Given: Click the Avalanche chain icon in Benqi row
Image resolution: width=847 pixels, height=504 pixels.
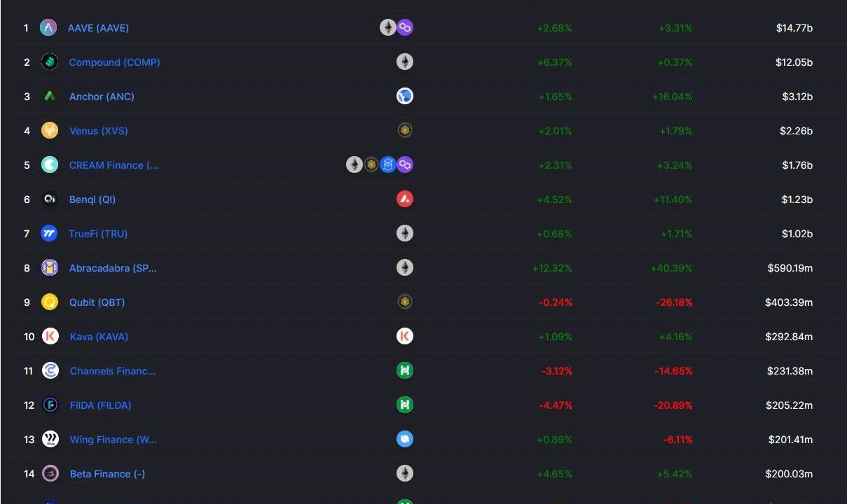Looking at the screenshot, I should (405, 199).
